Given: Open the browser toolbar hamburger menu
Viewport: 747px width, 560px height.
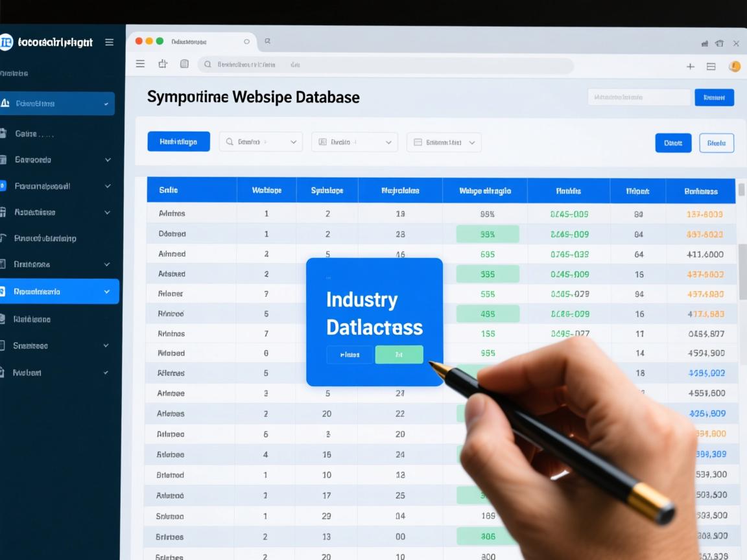Looking at the screenshot, I should coord(140,64).
